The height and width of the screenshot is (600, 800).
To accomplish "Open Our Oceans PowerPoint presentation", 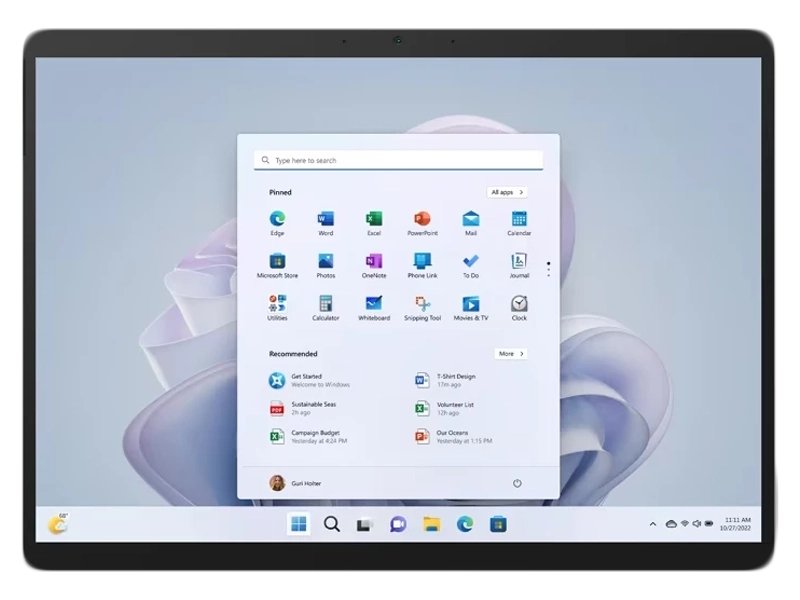I will click(x=454, y=436).
